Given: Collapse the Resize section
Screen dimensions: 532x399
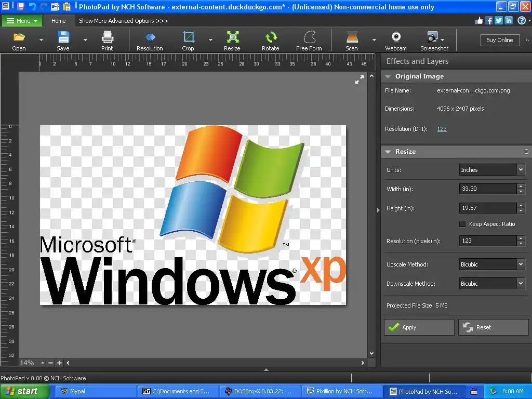Looking at the screenshot, I should (x=388, y=152).
